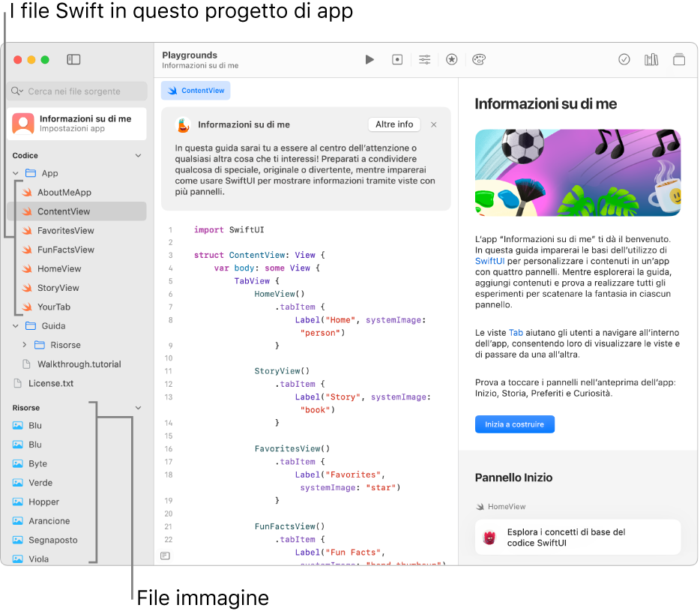Select the Guida folder icon
This screenshot has width=700, height=614.
[31, 326]
